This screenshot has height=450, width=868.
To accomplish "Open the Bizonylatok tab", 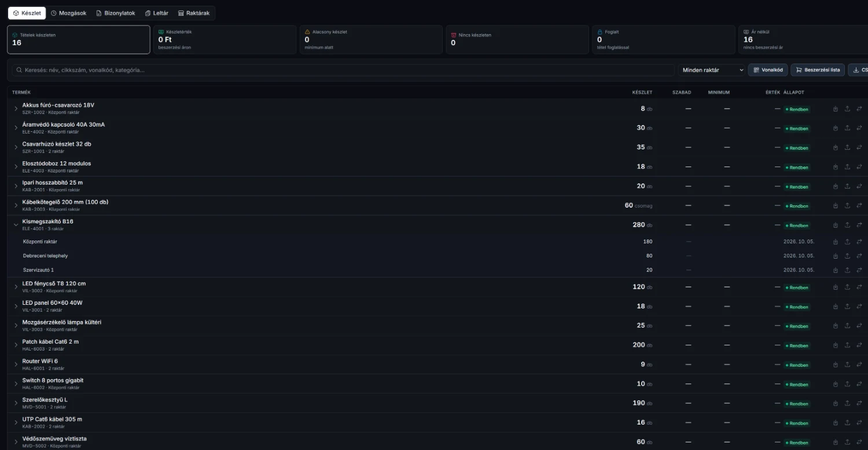I will point(116,13).
